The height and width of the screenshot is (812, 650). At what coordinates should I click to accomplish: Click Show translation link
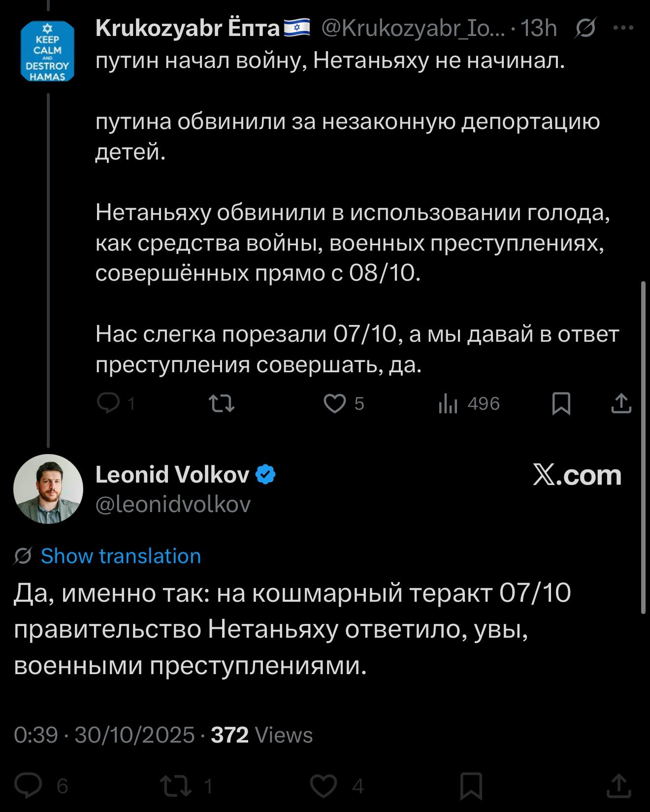(x=121, y=556)
